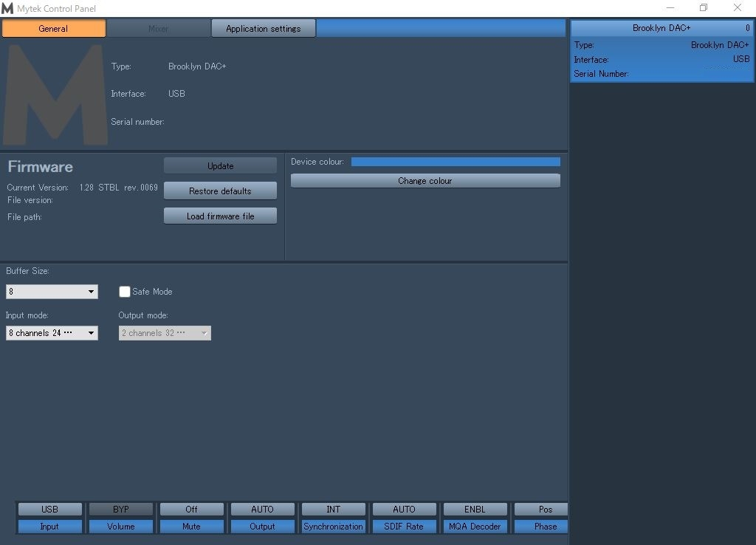Toggle the AUTO value above SDIF Rate
Viewport: 756px width, 545px height.
404,510
